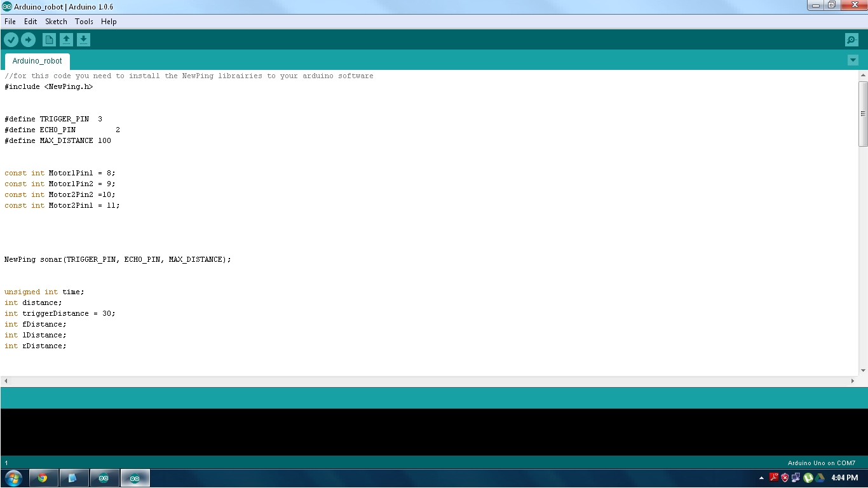Open a sketch with the up-arrow toolbar icon
Image resolution: width=868 pixels, height=488 pixels.
point(66,40)
